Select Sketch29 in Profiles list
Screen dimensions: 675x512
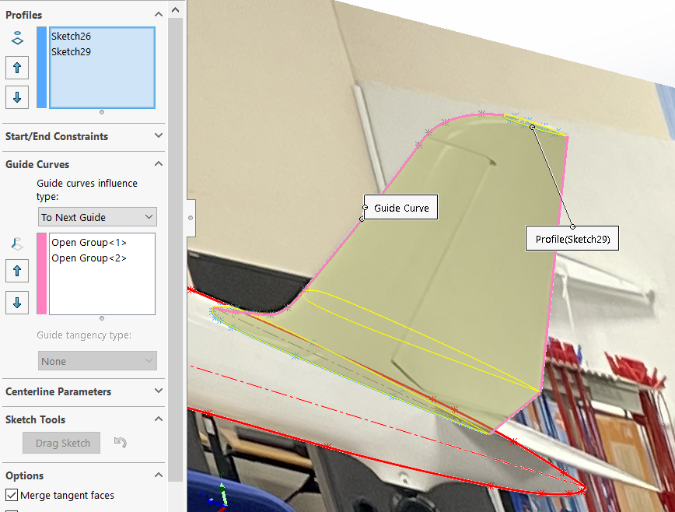pyautogui.click(x=71, y=52)
